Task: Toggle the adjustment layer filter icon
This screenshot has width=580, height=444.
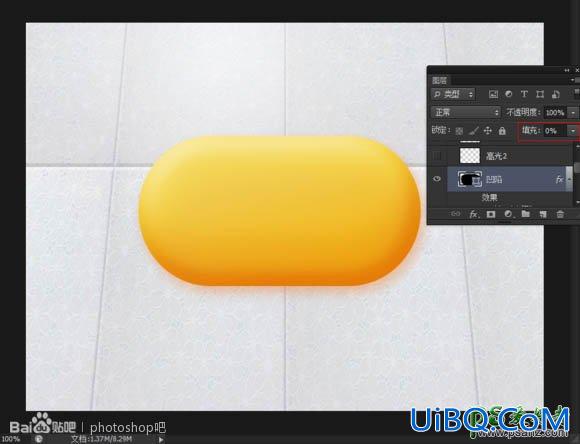Action: point(509,94)
